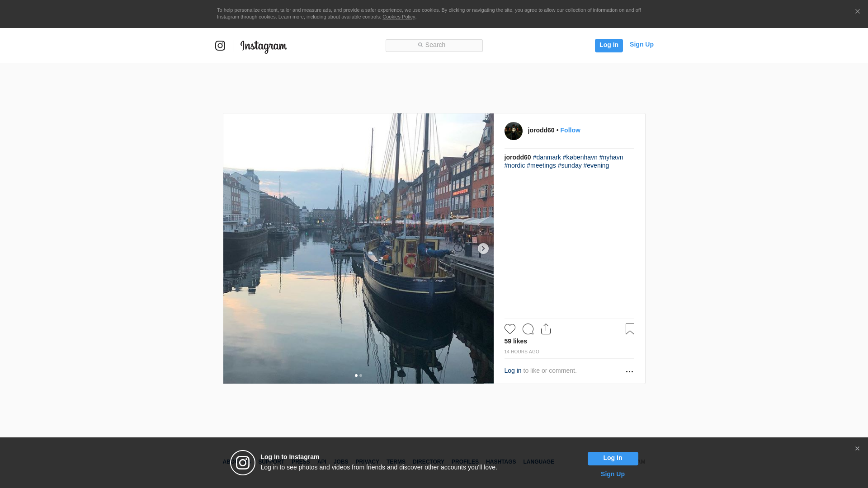Open more options three-dot menu
The height and width of the screenshot is (488, 868).
[629, 371]
